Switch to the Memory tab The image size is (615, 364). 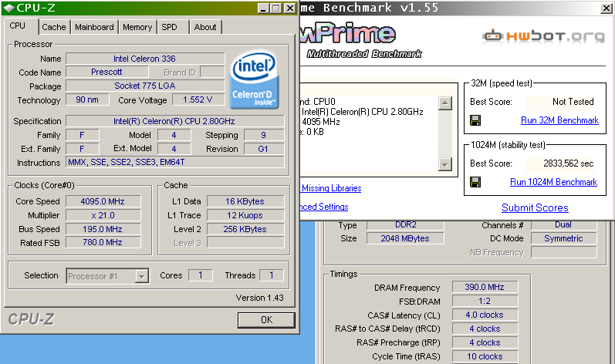[x=137, y=27]
